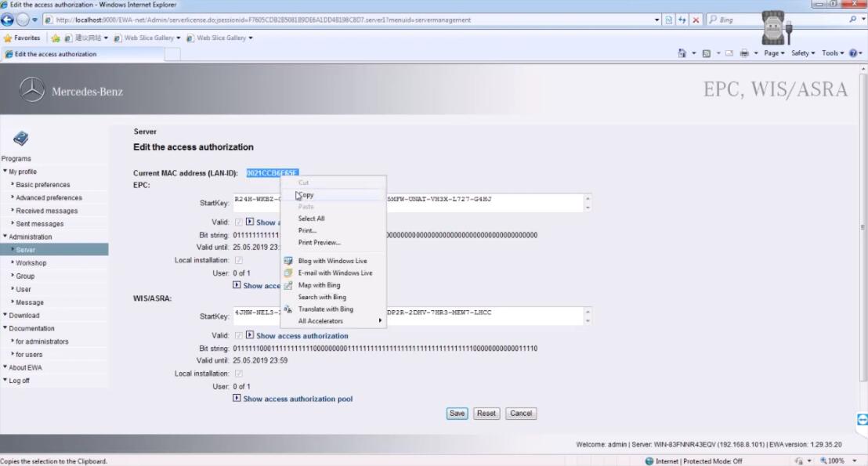Run the Bing search magnifier icon

point(853,20)
